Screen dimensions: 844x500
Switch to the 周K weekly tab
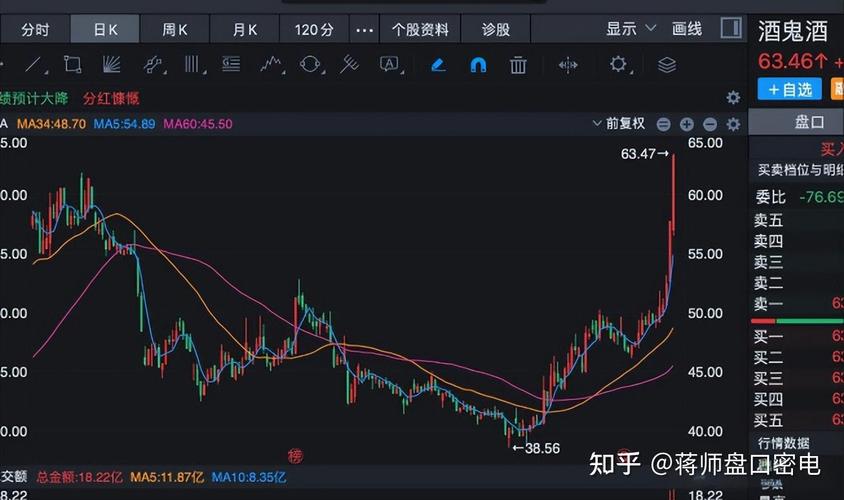point(176,30)
